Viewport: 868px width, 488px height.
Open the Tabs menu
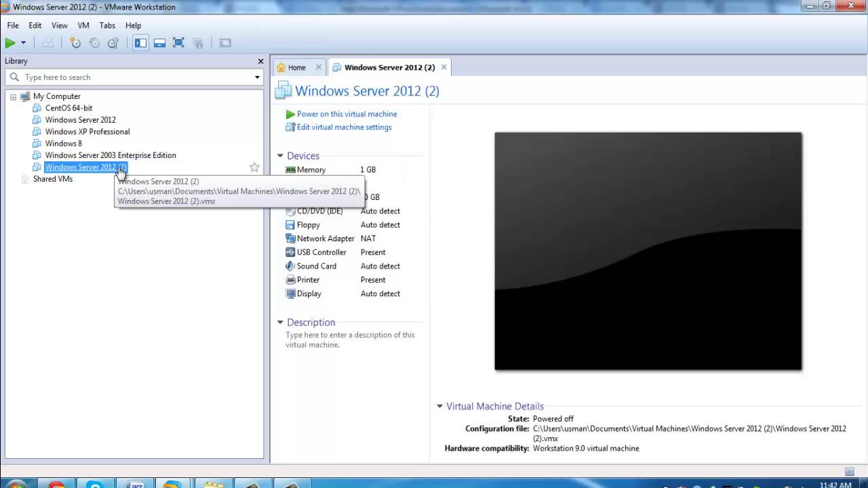pos(107,25)
